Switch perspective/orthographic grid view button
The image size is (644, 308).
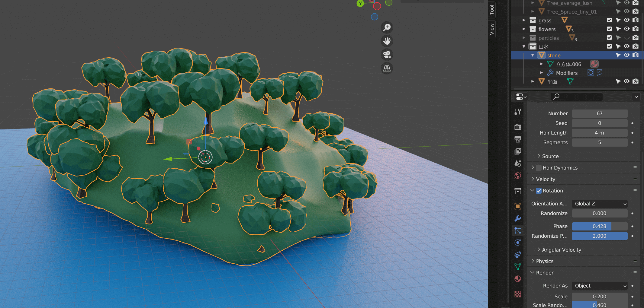(387, 68)
